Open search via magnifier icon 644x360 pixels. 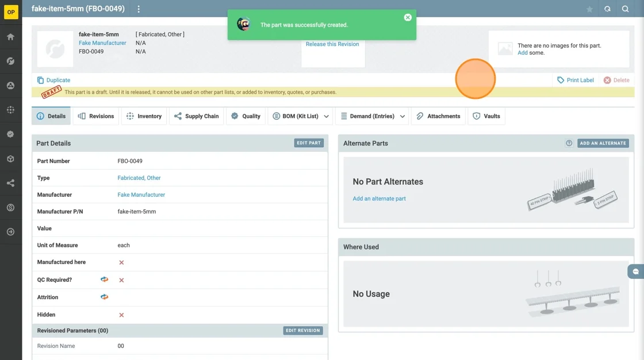625,9
